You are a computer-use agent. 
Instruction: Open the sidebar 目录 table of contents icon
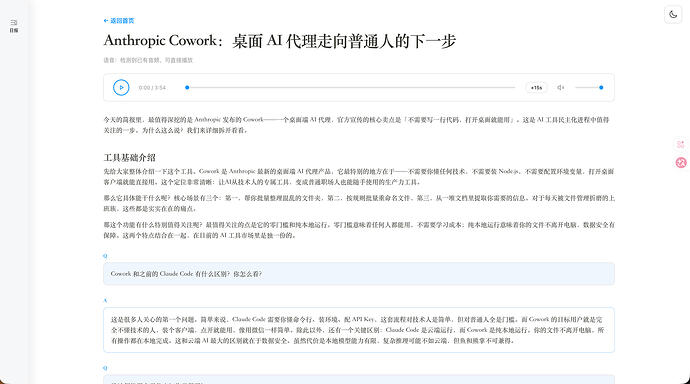tap(14, 26)
